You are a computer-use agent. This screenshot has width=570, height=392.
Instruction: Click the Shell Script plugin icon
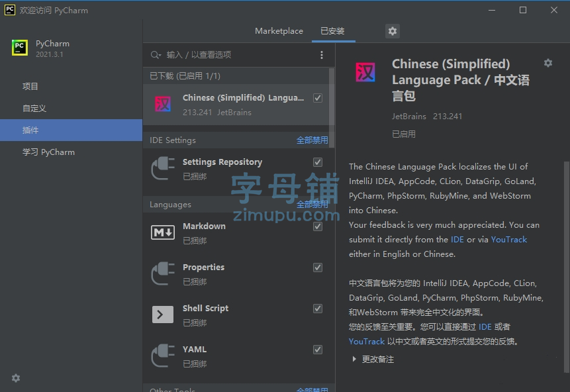162,315
